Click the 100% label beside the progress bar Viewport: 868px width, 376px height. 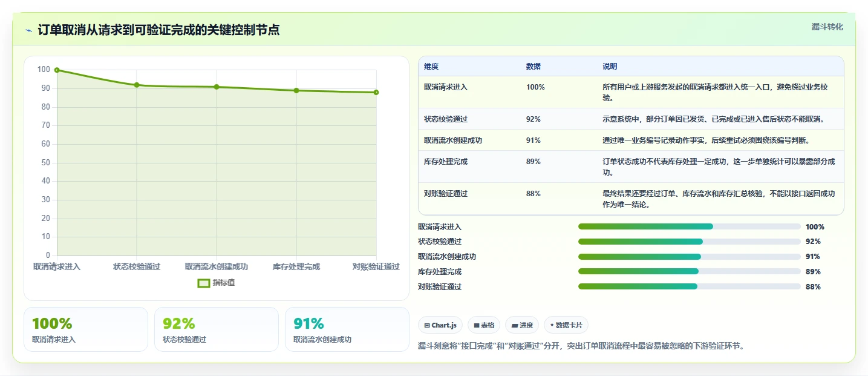point(815,226)
